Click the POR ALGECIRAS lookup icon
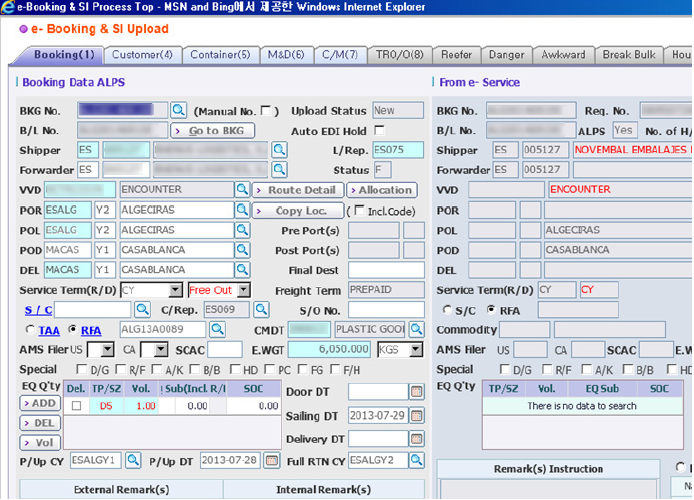The height and width of the screenshot is (500, 694). click(242, 209)
